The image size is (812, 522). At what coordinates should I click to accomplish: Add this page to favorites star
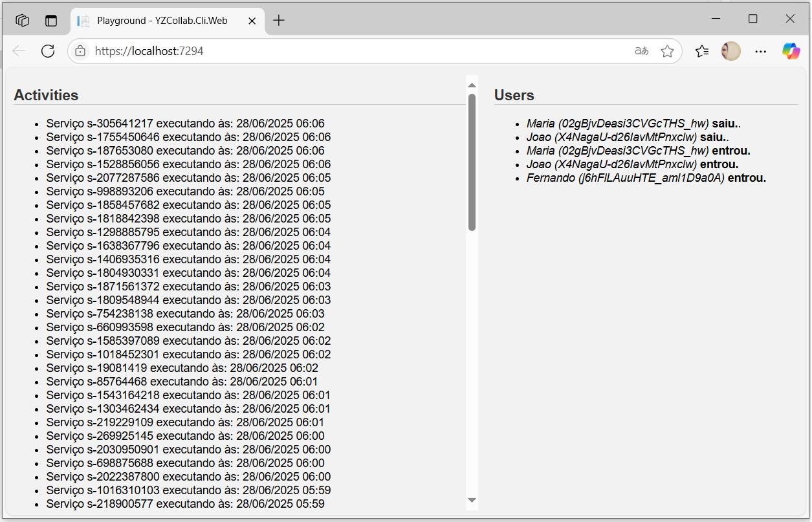pos(667,51)
